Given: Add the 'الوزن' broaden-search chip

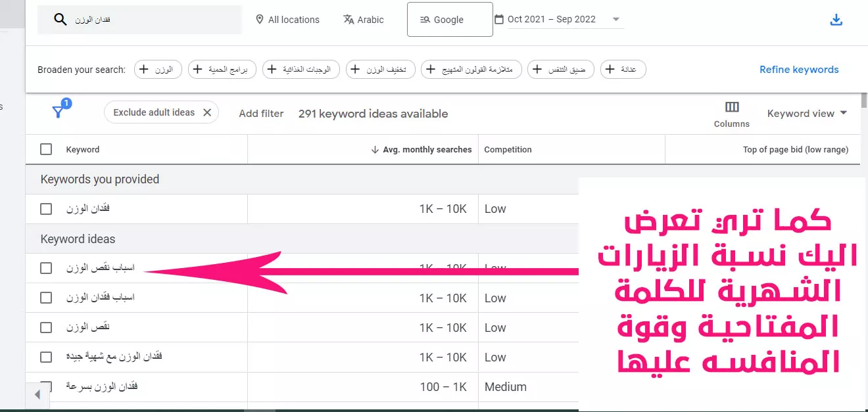Looking at the screenshot, I should [158, 70].
